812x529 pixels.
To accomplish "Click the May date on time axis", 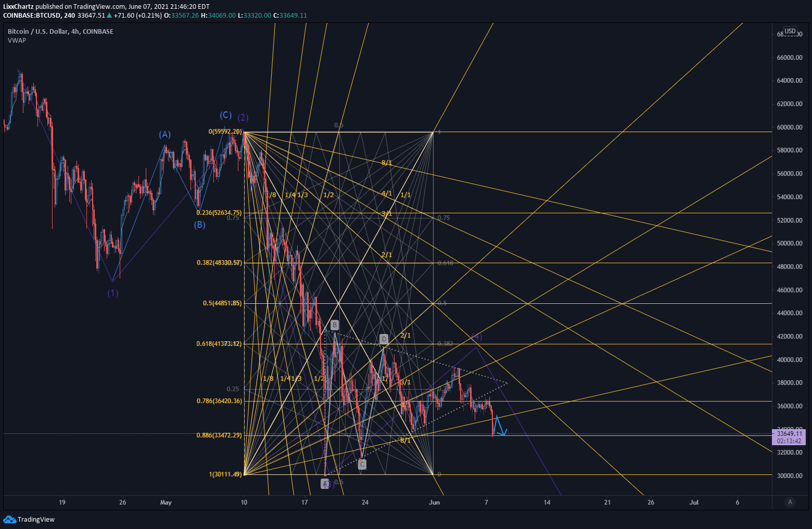I will pos(166,502).
